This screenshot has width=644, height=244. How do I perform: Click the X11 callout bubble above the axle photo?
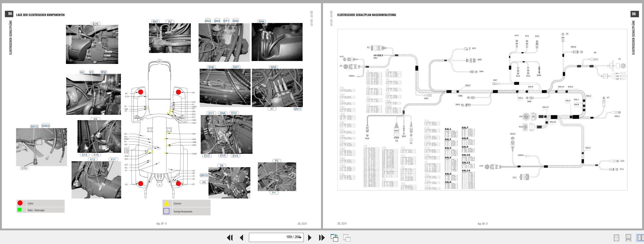[x=113, y=159]
